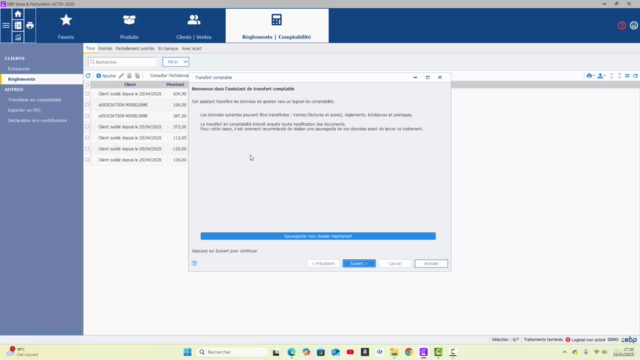Focus the Rechercher field above the list
The image size is (640, 360).
[122, 62]
